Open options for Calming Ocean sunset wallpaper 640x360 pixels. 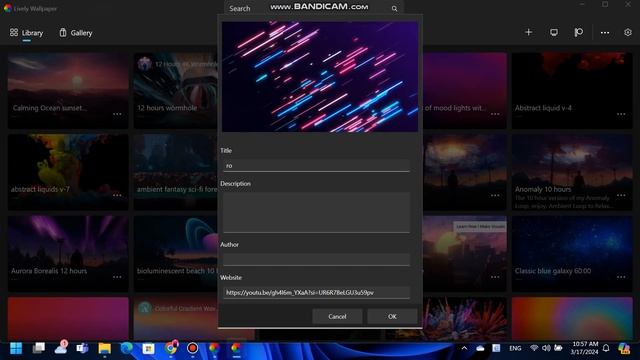[117, 114]
